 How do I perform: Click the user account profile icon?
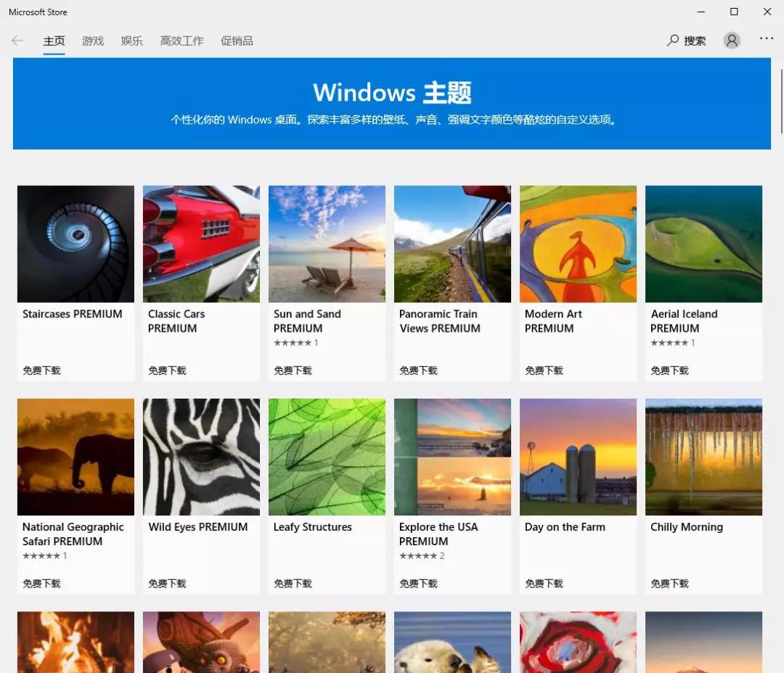[x=731, y=40]
